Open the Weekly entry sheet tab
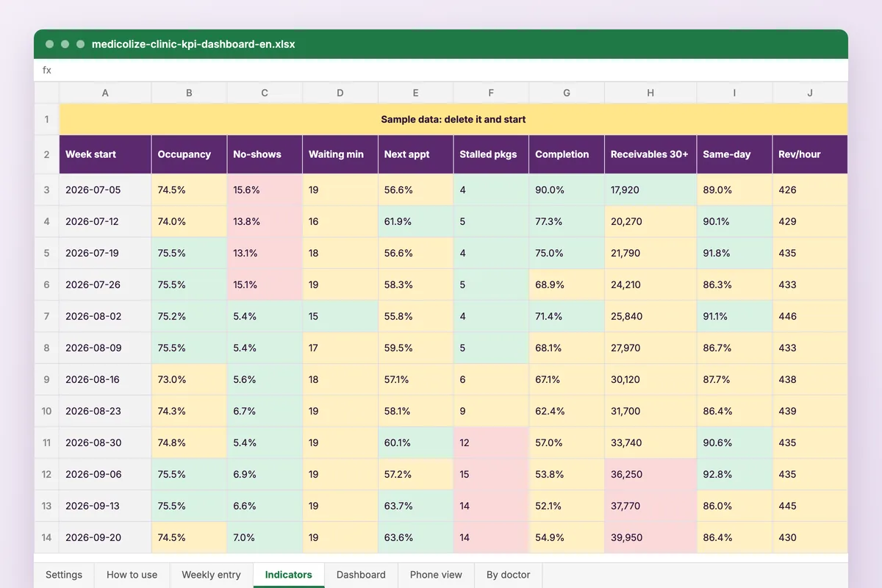The image size is (882, 588). point(211,575)
